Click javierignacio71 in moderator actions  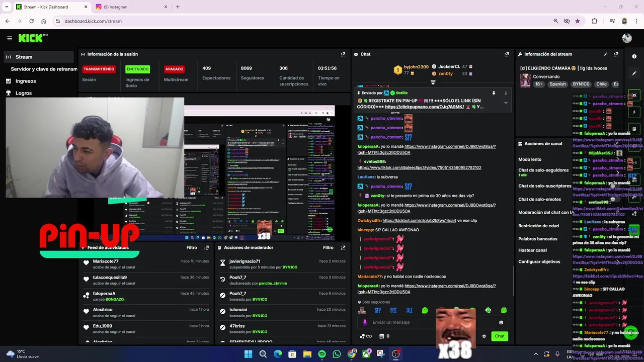(x=245, y=261)
